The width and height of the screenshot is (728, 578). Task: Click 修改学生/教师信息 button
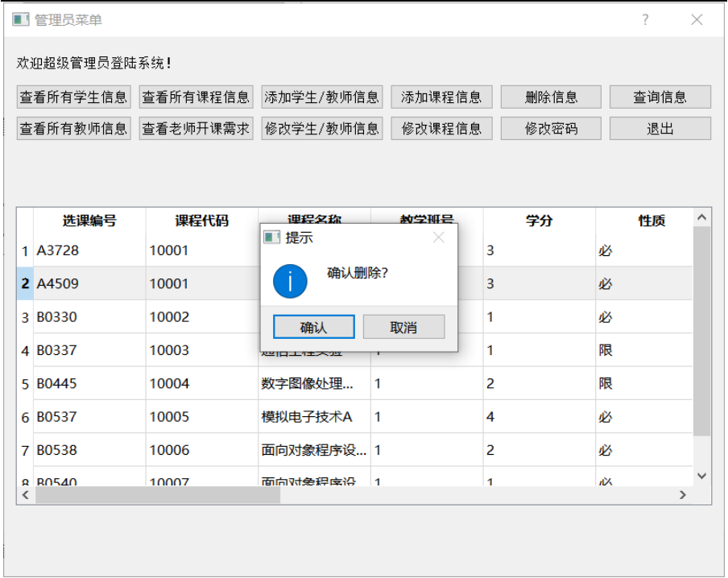322,128
